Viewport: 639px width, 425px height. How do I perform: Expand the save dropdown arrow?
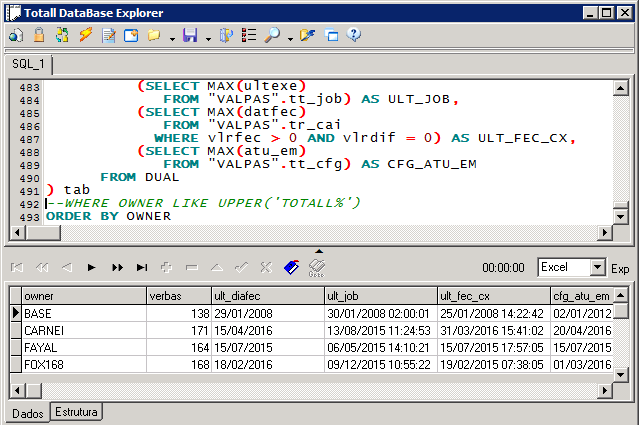(x=208, y=39)
